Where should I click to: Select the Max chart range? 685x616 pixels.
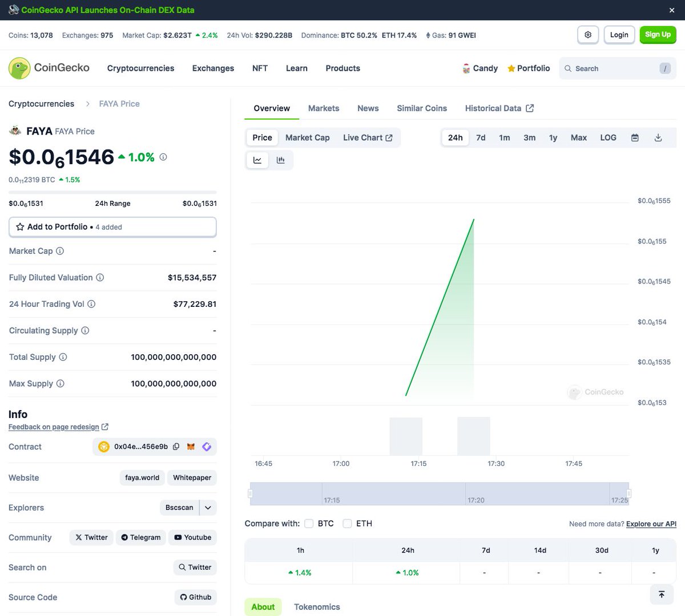(579, 137)
